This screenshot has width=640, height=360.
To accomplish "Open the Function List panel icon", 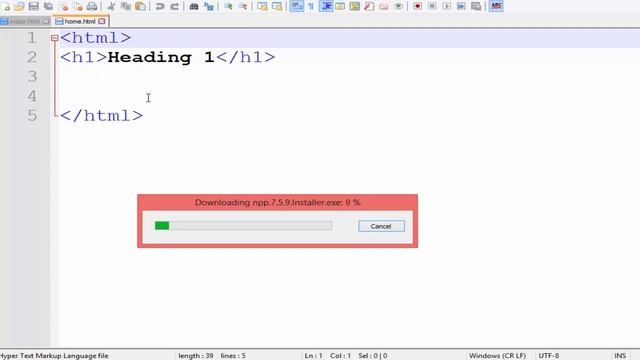I will (x=369, y=6).
